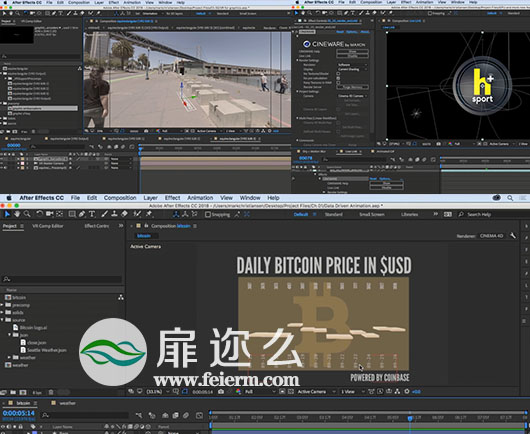This screenshot has height=434, width=530.
Task: Select the Eraser tool
Action: (x=124, y=214)
